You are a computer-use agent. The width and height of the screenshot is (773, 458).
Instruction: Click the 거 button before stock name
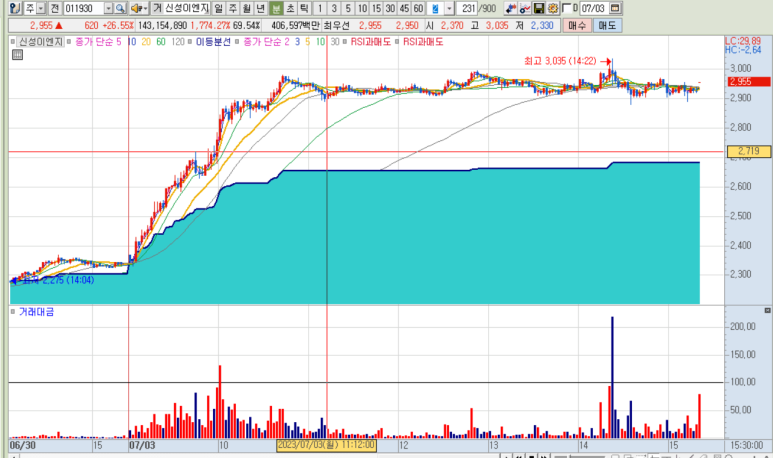[x=157, y=8]
